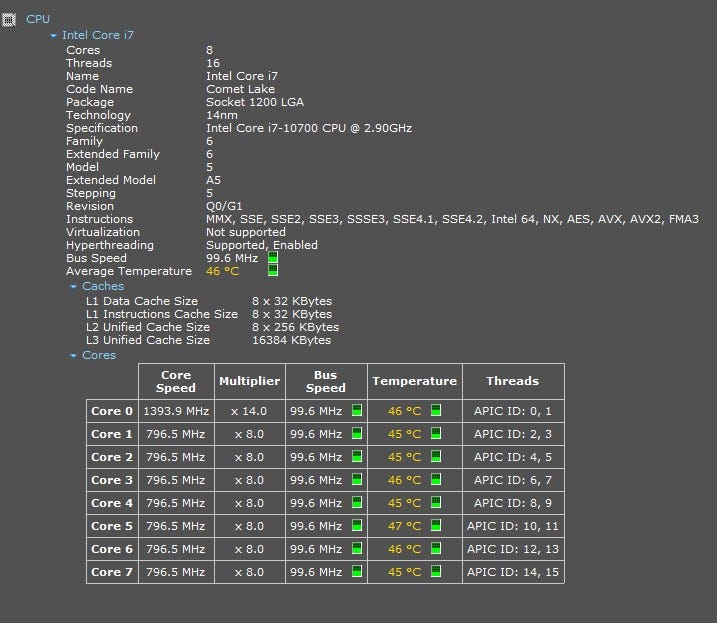Click Core 3 bus speed graph icon
The image size is (717, 623).
pos(357,479)
